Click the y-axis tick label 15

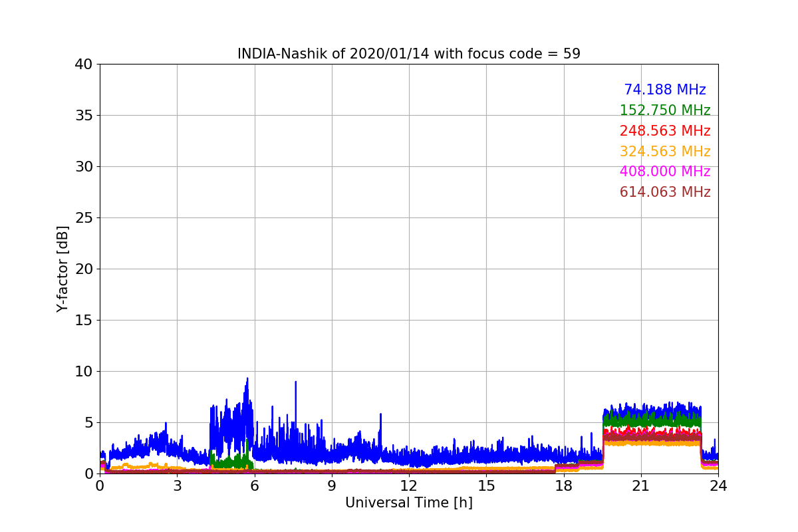pos(84,321)
